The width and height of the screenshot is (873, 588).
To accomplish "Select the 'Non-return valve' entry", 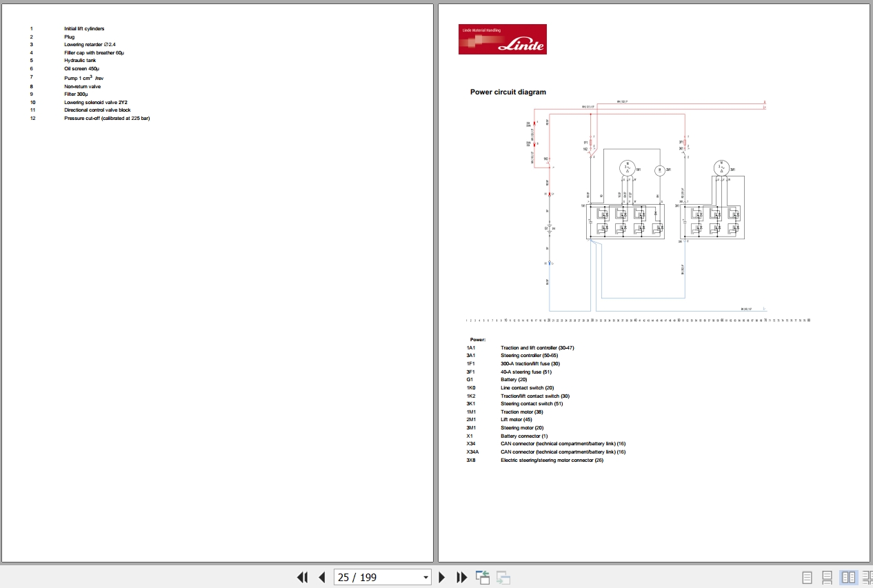I will [x=82, y=86].
